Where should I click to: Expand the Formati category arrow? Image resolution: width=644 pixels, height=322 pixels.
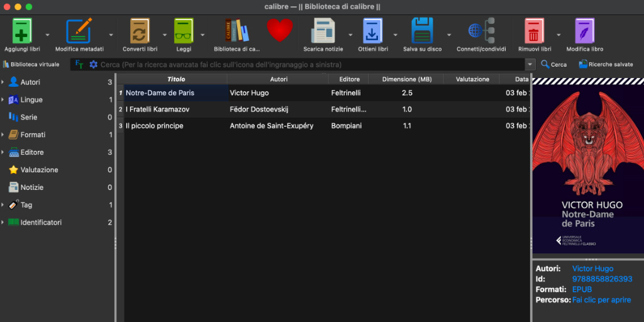[x=3, y=135]
